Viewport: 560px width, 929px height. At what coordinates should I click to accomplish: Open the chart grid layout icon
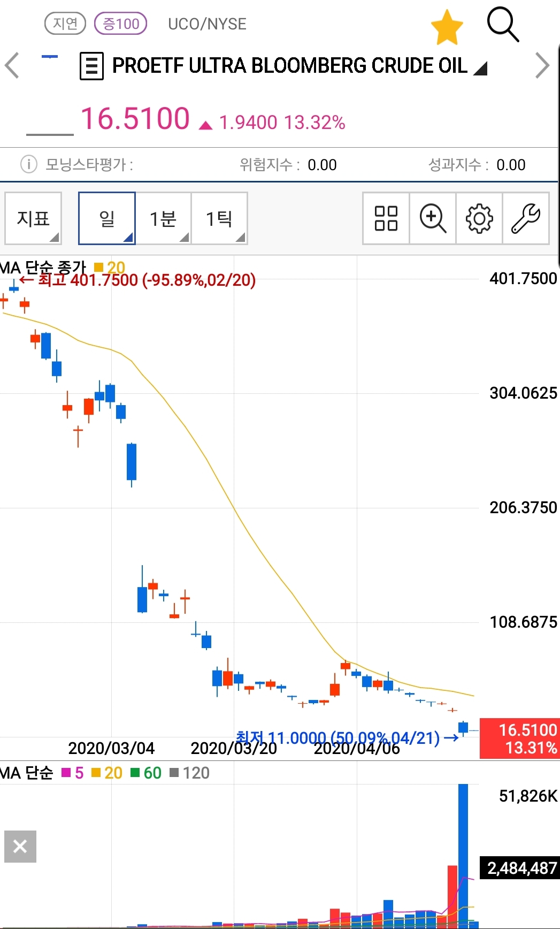click(x=386, y=218)
